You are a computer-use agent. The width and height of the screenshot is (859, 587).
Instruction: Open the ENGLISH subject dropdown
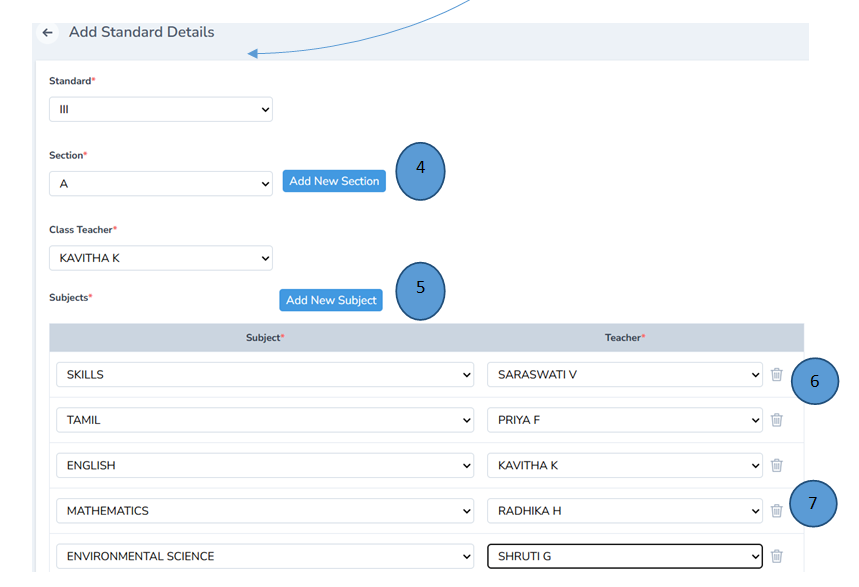(265, 465)
